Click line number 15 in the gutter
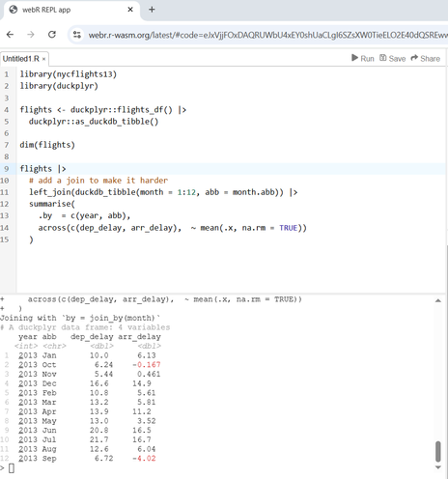Image resolution: width=448 pixels, height=479 pixels. tap(5, 239)
